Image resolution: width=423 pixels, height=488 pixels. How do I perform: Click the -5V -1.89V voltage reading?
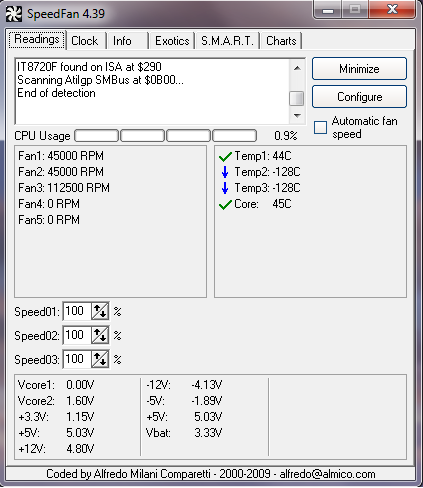(x=184, y=401)
